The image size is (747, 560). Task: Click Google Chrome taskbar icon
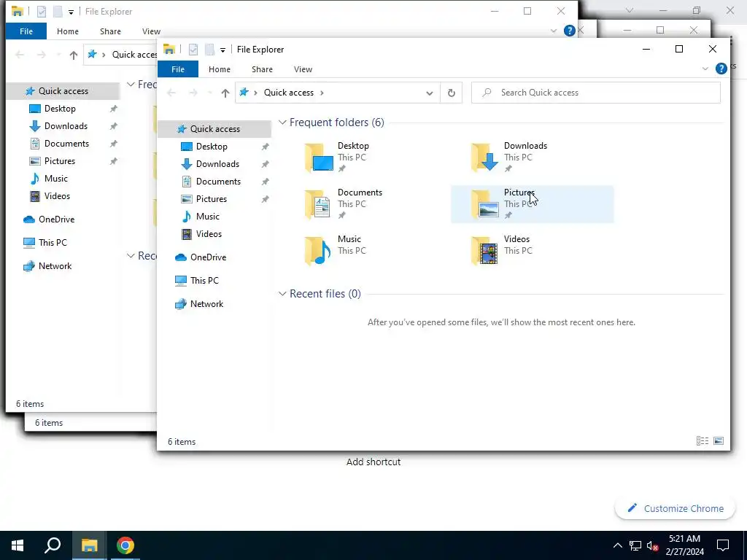click(x=125, y=545)
